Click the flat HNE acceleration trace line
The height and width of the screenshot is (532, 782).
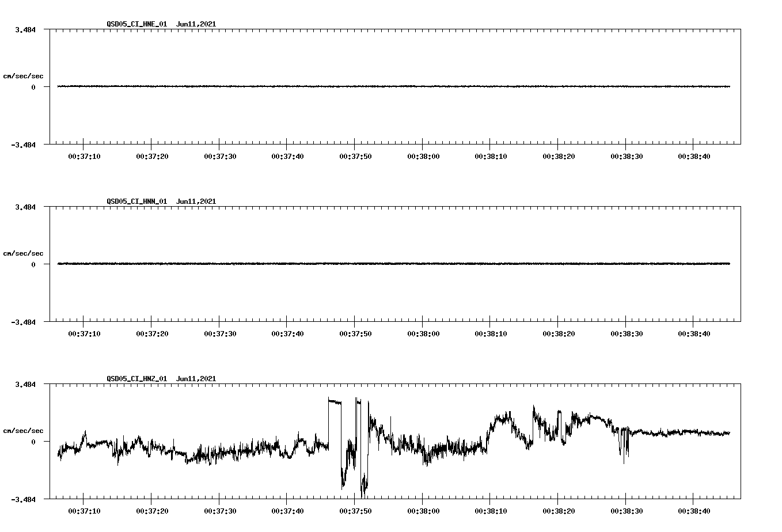[x=394, y=86]
